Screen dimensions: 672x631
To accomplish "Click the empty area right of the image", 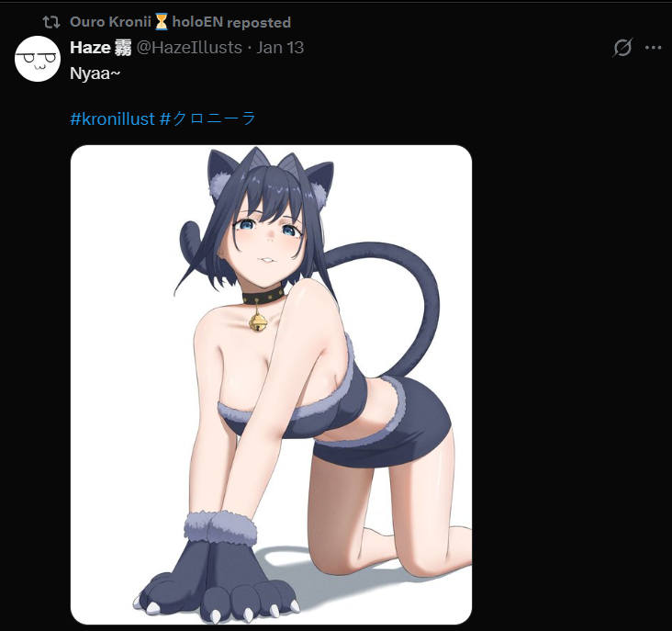I will coord(570,385).
